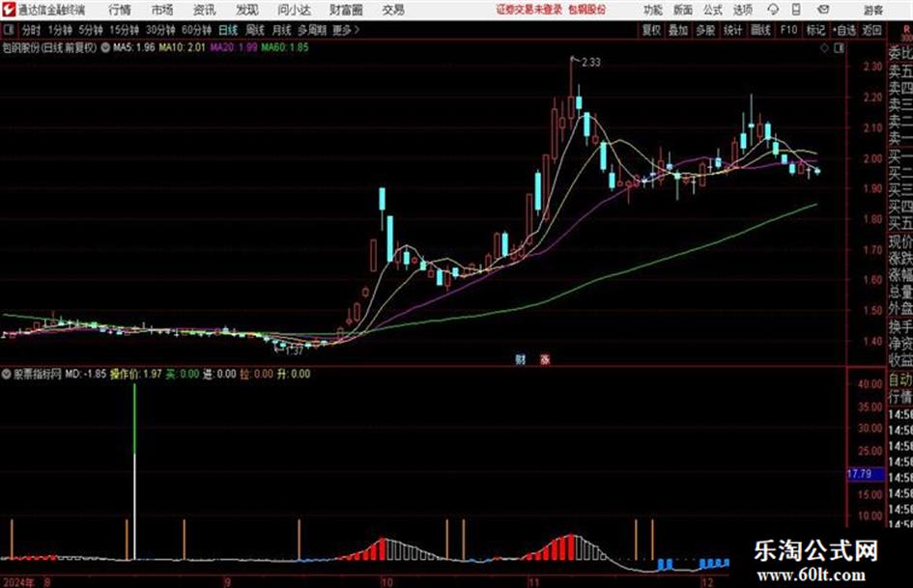The height and width of the screenshot is (588, 913).
Task: Click the MA10: 2.01 indicator value
Action: [183, 47]
